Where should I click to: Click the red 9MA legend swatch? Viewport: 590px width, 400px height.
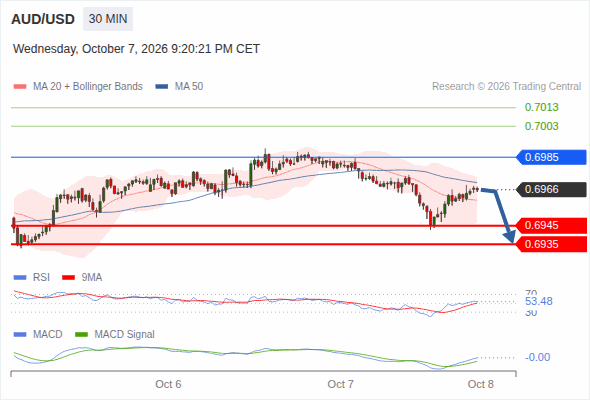pos(68,278)
